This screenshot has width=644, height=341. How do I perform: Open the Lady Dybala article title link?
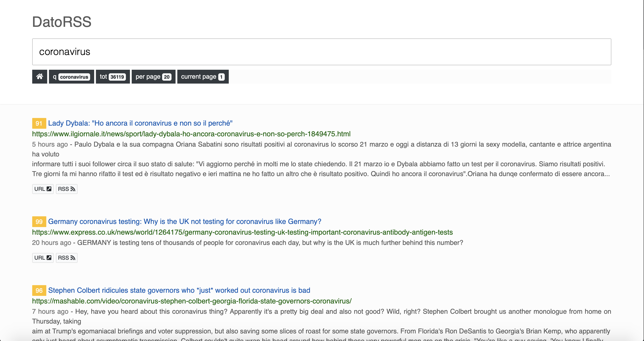140,123
